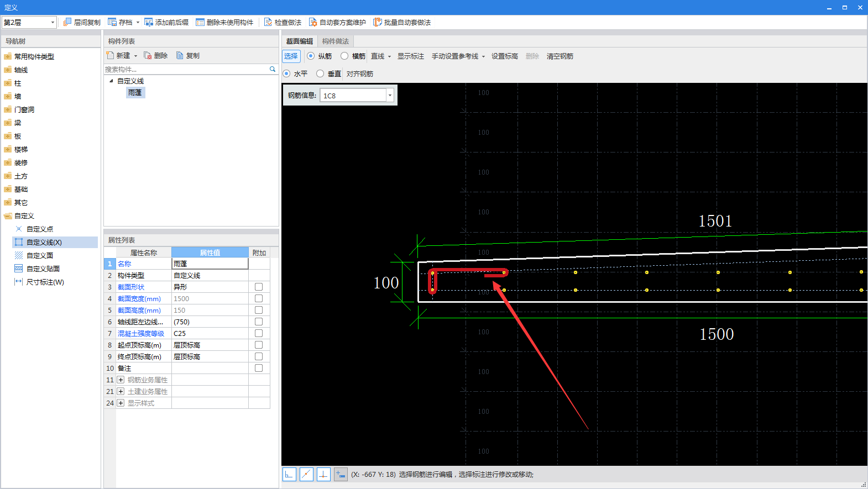The image size is (868, 489).
Task: Click the 批量自动套做法 icon
Action: 378,22
